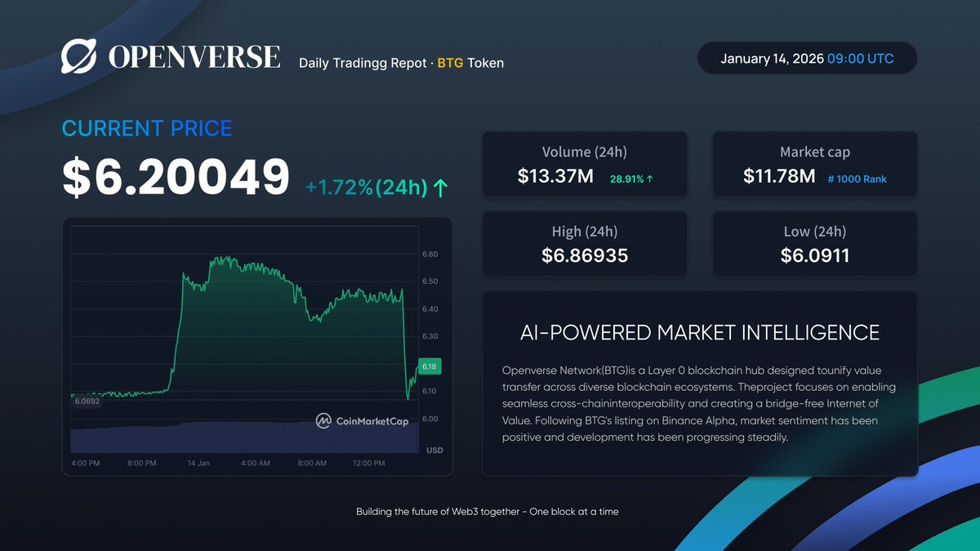Click the $11.78M market cap value
980x551 pixels.
pyautogui.click(x=779, y=176)
